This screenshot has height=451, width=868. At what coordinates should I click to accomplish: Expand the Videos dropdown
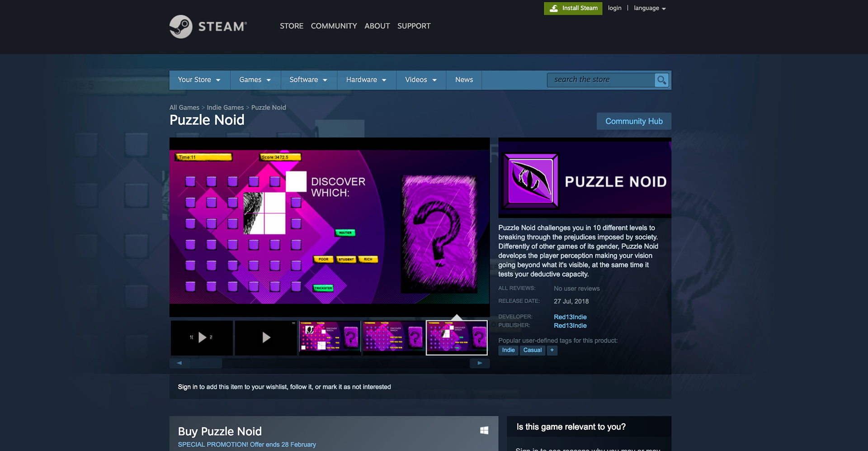(x=421, y=80)
